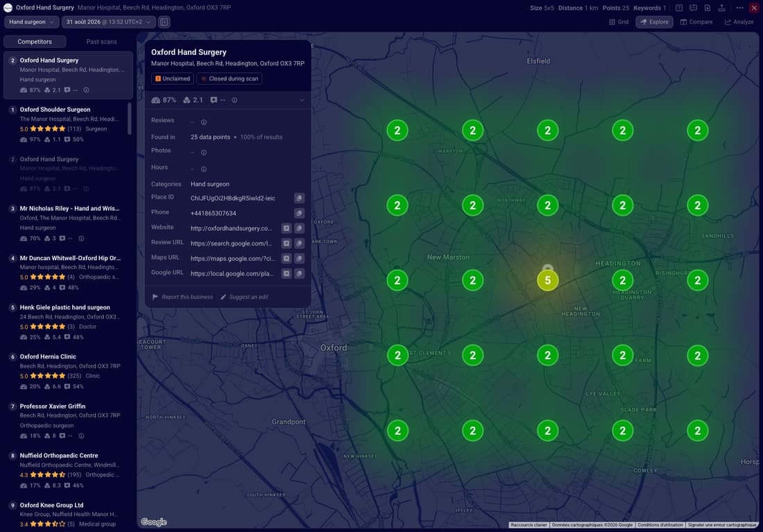Open the Website URL in a new tab

point(286,228)
